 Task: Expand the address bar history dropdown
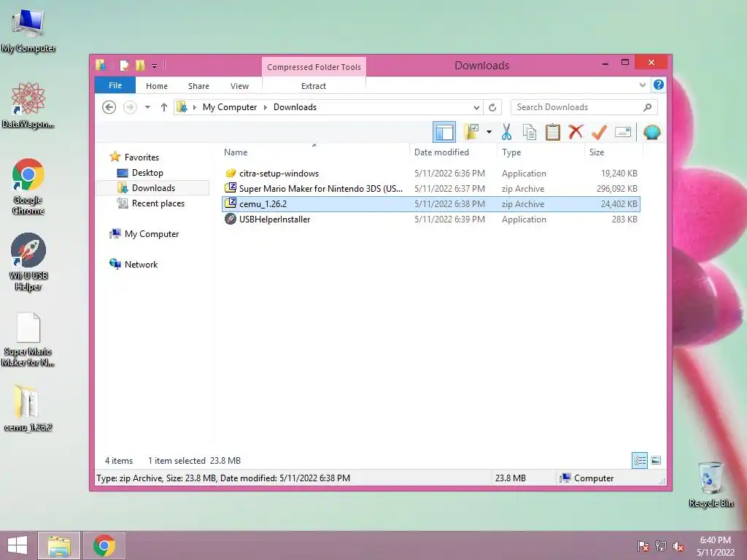tap(476, 108)
